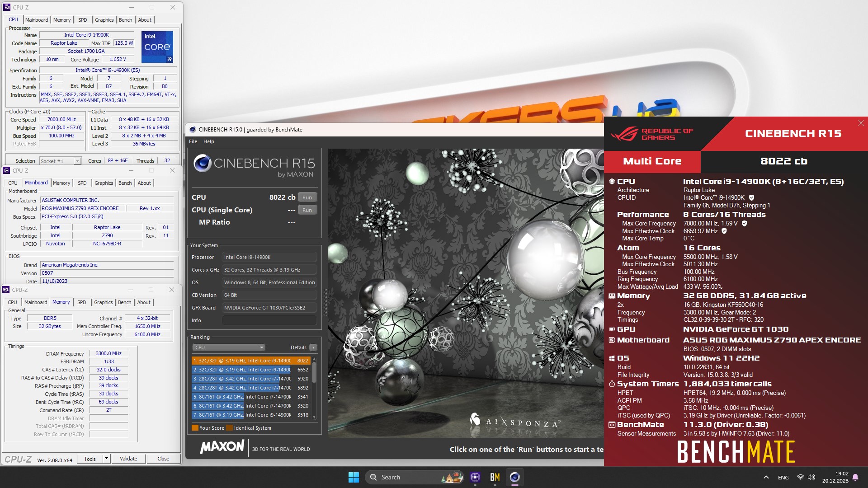
Task: Click the DRAM Frequency value 3300.0 MHz
Action: 108,353
